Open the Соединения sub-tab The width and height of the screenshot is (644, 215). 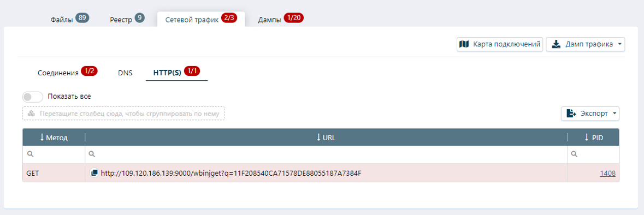[67, 73]
